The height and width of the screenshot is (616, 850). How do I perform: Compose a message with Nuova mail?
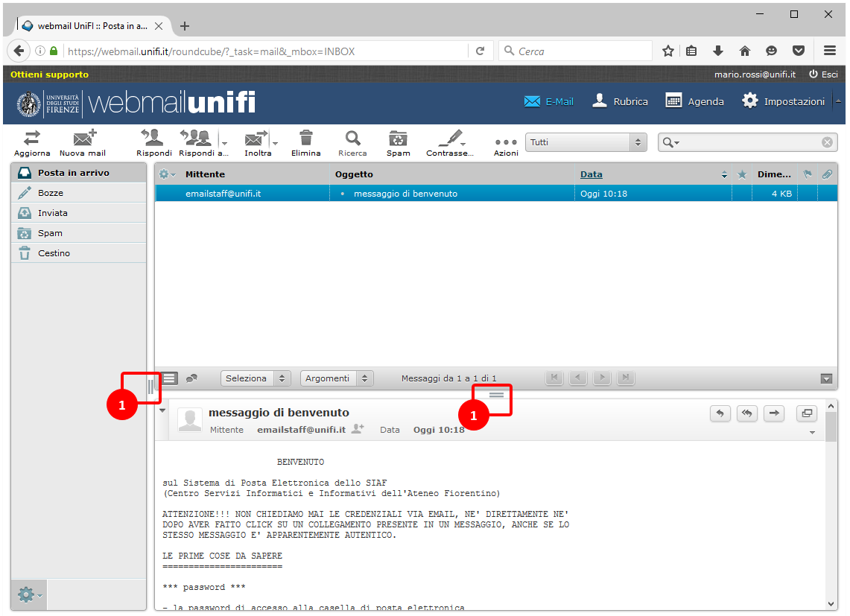point(83,139)
